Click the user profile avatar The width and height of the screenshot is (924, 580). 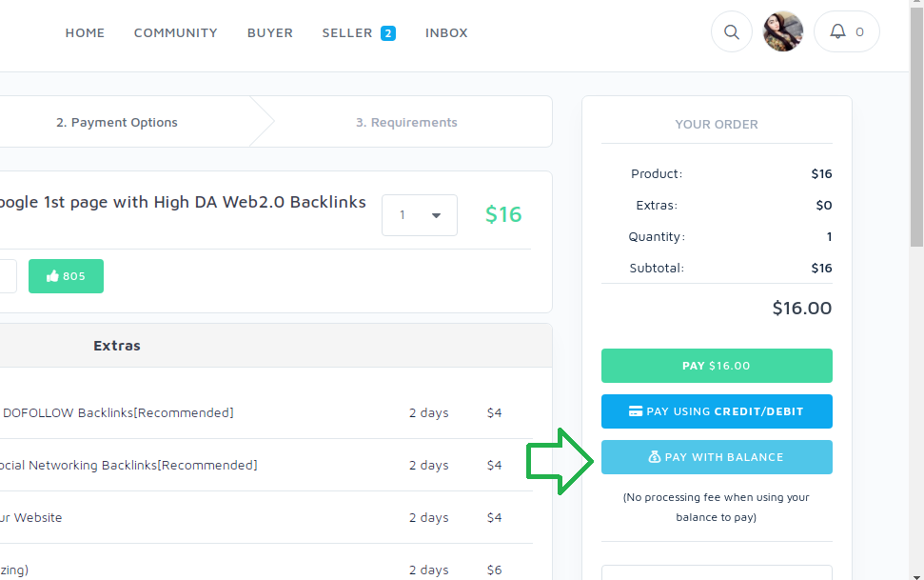(783, 32)
